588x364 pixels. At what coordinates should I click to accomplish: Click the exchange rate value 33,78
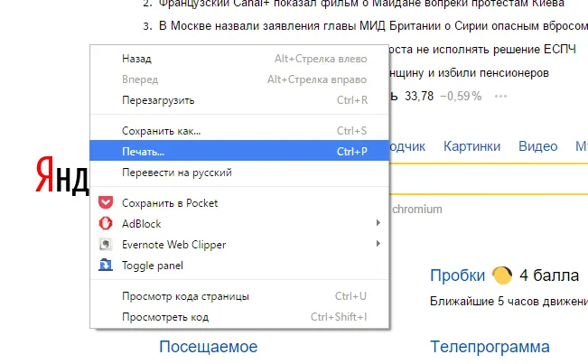pyautogui.click(x=419, y=97)
